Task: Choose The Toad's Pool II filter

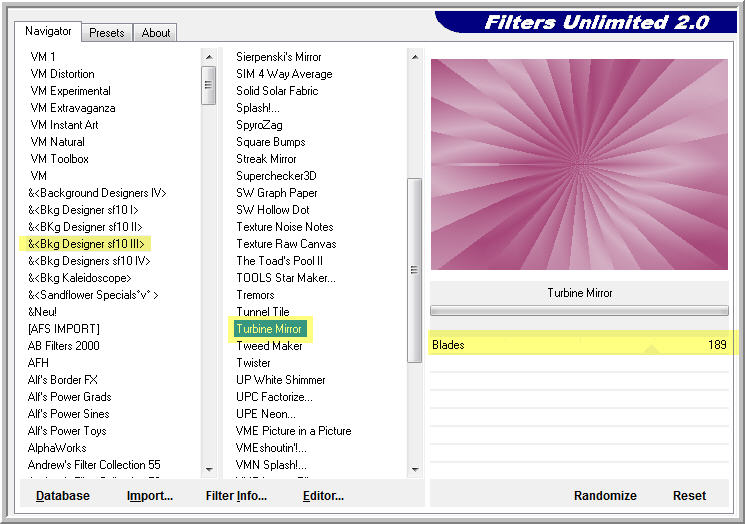Action: coord(279,261)
